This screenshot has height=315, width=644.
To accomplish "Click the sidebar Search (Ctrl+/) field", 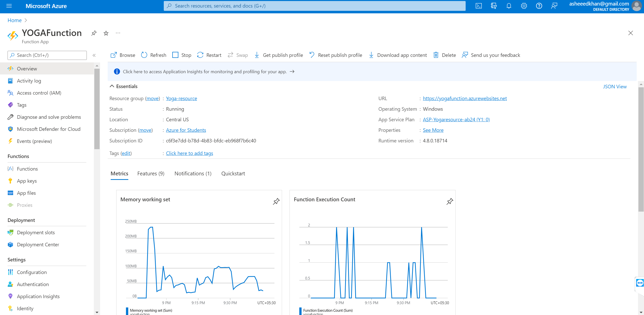I will pyautogui.click(x=47, y=55).
